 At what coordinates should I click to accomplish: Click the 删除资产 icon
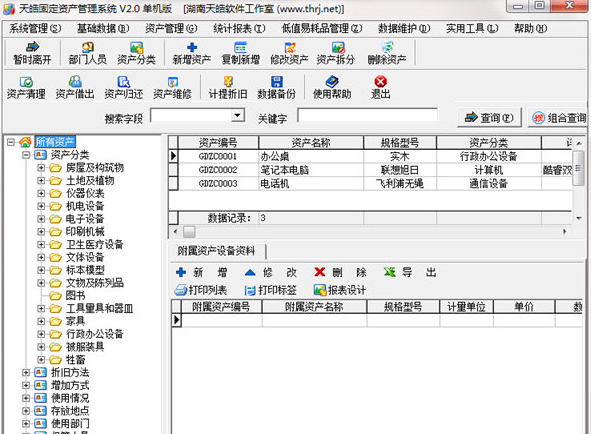(x=387, y=53)
